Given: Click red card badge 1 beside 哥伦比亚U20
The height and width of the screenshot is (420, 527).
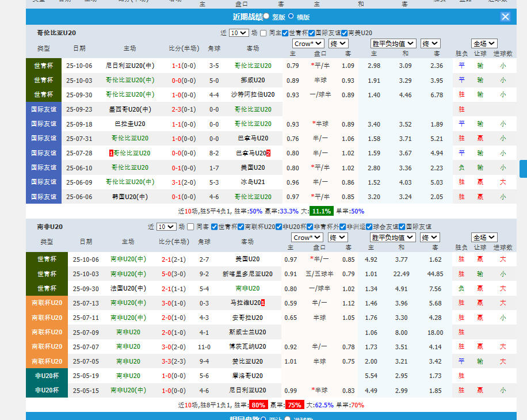Looking at the screenshot, I should (111, 153).
